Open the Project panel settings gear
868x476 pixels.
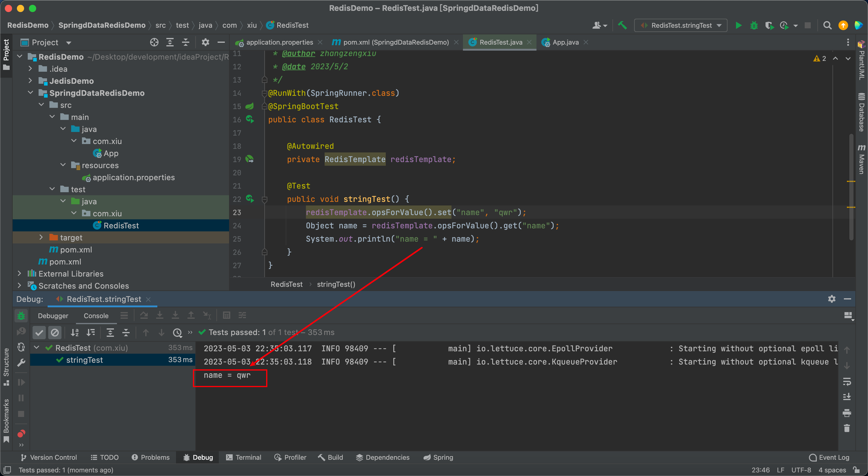pyautogui.click(x=205, y=42)
